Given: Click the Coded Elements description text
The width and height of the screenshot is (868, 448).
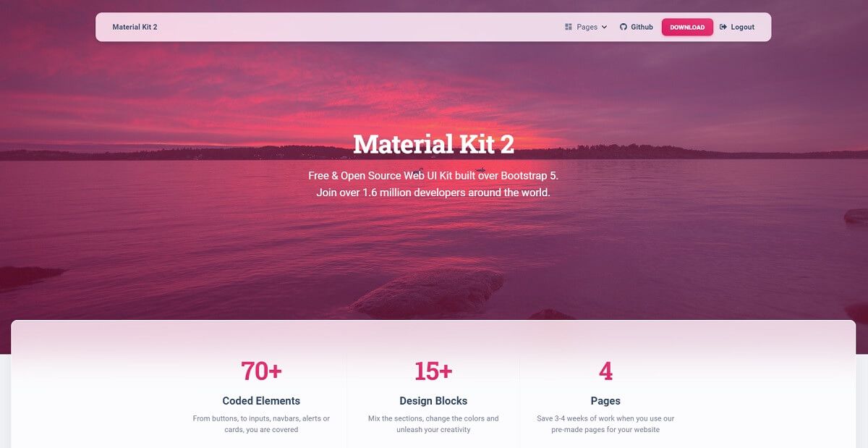Looking at the screenshot, I should click(x=261, y=423).
